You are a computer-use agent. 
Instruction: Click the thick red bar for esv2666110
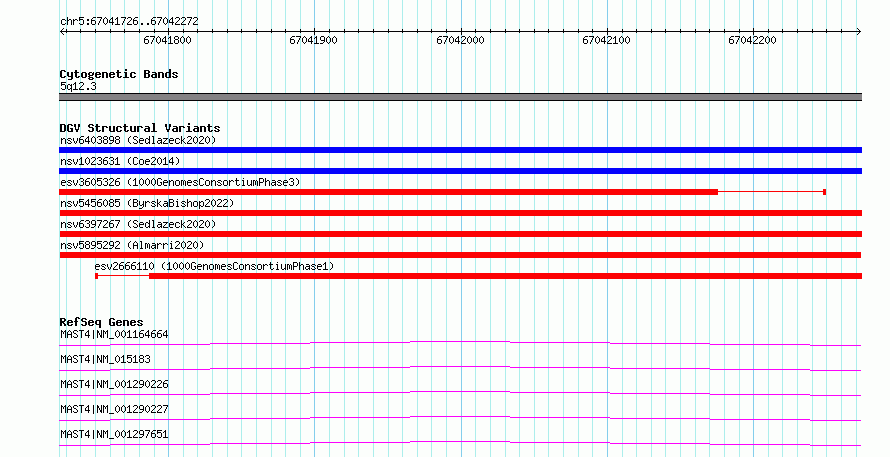pos(505,276)
